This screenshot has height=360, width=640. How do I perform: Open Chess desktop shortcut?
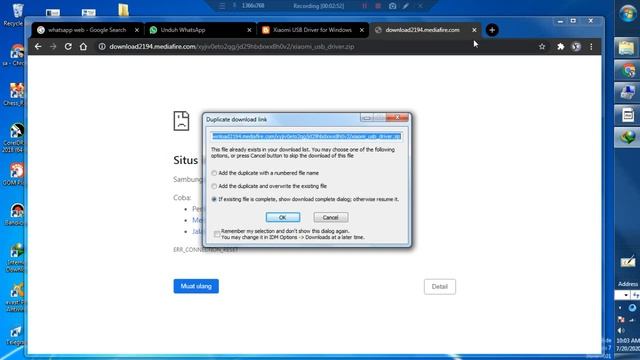coord(14,95)
